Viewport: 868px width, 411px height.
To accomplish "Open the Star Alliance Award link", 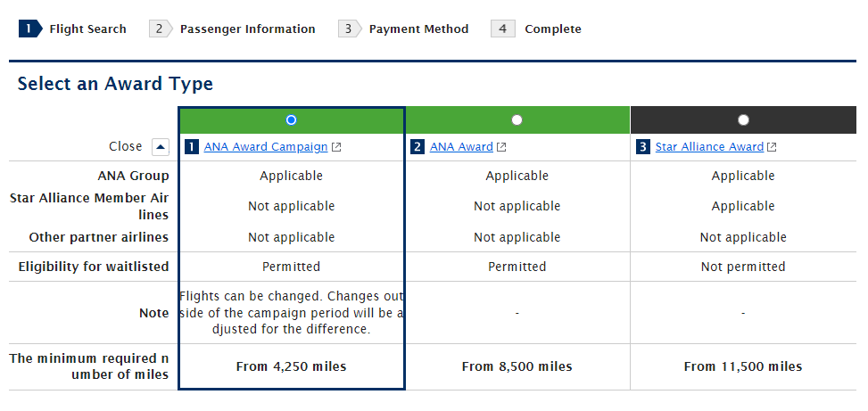I will (x=709, y=147).
